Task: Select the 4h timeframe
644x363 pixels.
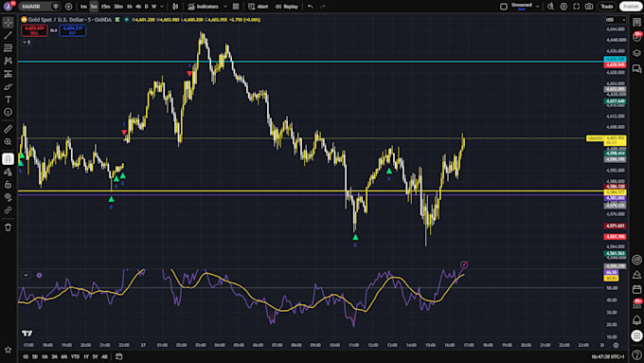Action: (138, 7)
